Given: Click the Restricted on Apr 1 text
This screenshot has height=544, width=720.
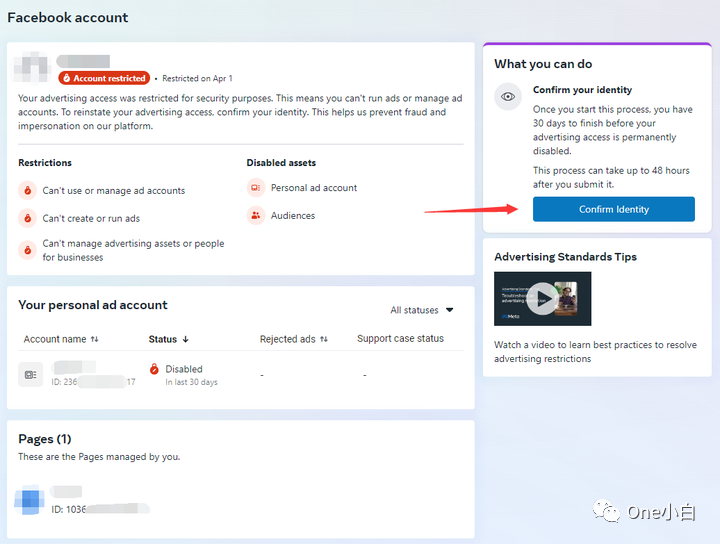Looking at the screenshot, I should (197, 79).
